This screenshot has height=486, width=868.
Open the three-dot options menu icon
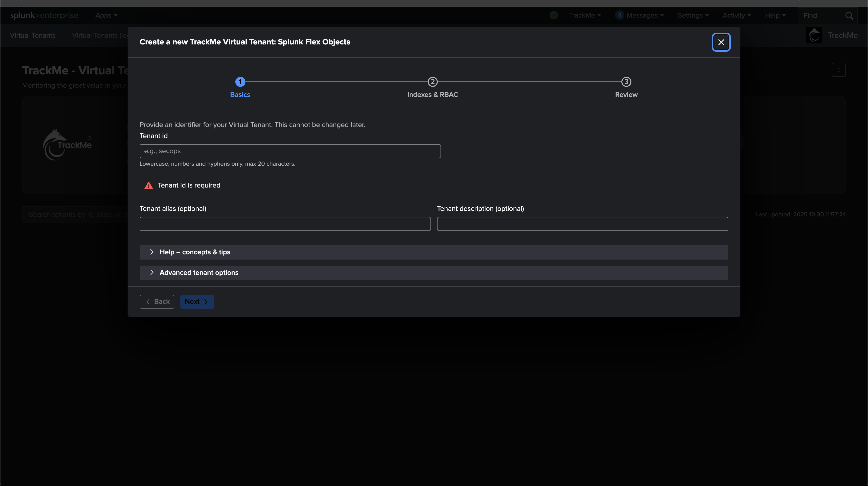click(x=839, y=70)
